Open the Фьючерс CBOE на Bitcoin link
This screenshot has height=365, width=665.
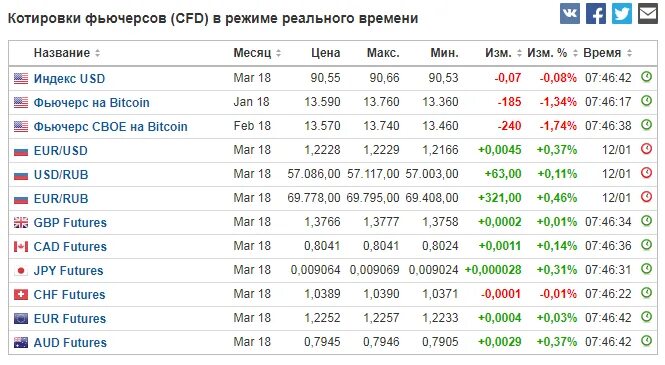click(110, 126)
